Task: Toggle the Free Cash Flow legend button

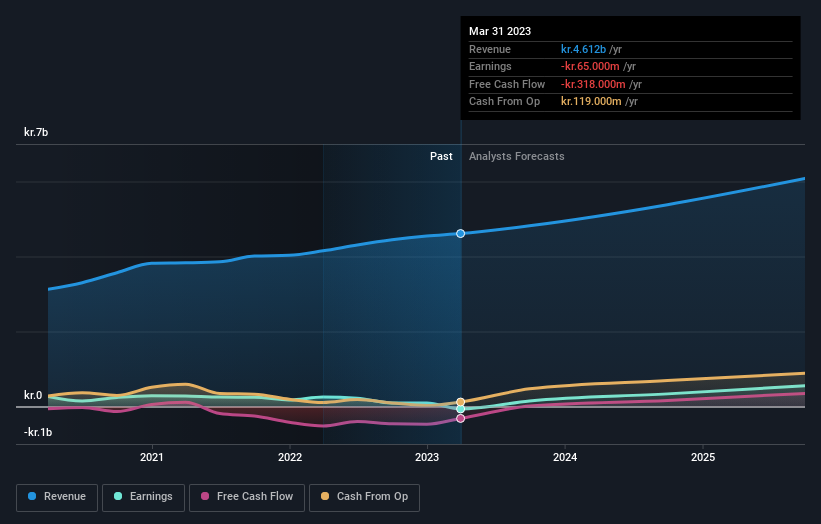Action: tap(247, 497)
